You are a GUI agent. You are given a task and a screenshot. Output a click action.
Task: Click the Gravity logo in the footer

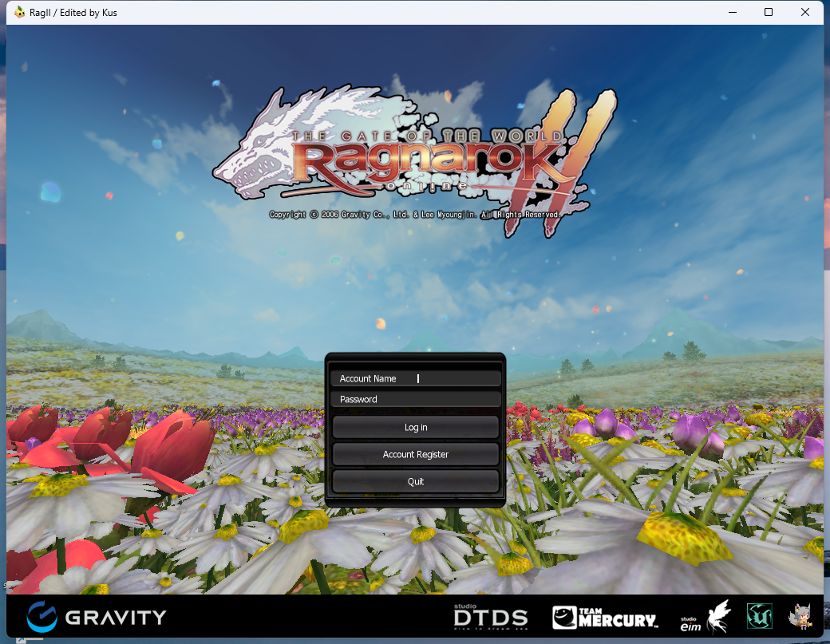(x=97, y=617)
